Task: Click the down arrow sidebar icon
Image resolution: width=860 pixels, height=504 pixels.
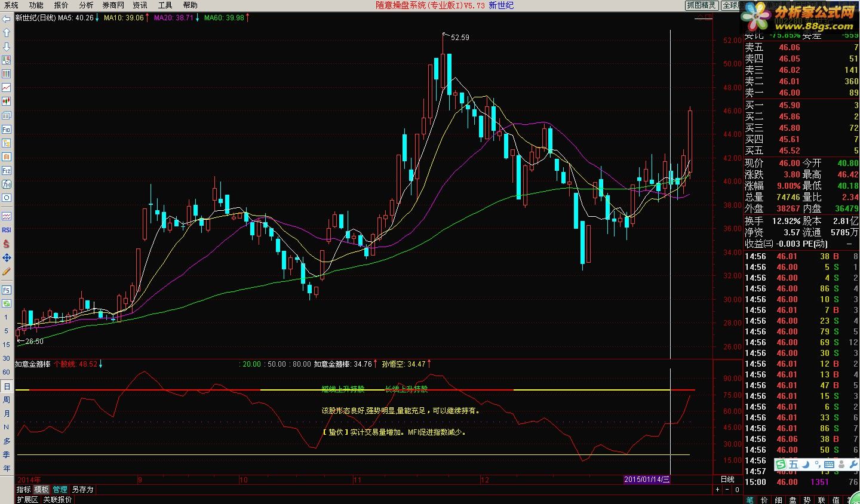Action: click(7, 47)
